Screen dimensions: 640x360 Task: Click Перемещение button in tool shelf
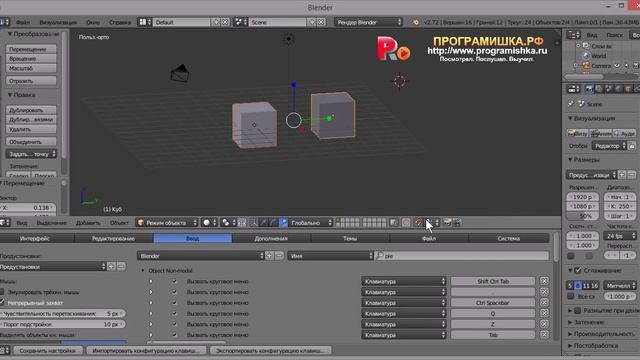(31, 49)
